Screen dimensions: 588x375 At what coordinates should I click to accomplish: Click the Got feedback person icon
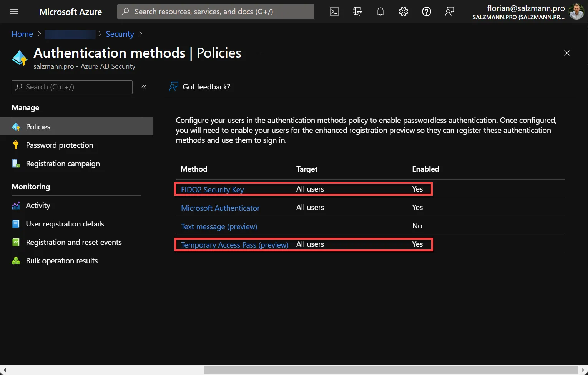(174, 87)
